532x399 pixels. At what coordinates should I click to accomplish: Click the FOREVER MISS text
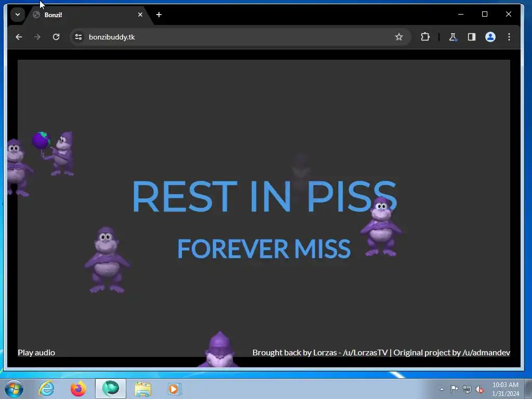pos(264,249)
